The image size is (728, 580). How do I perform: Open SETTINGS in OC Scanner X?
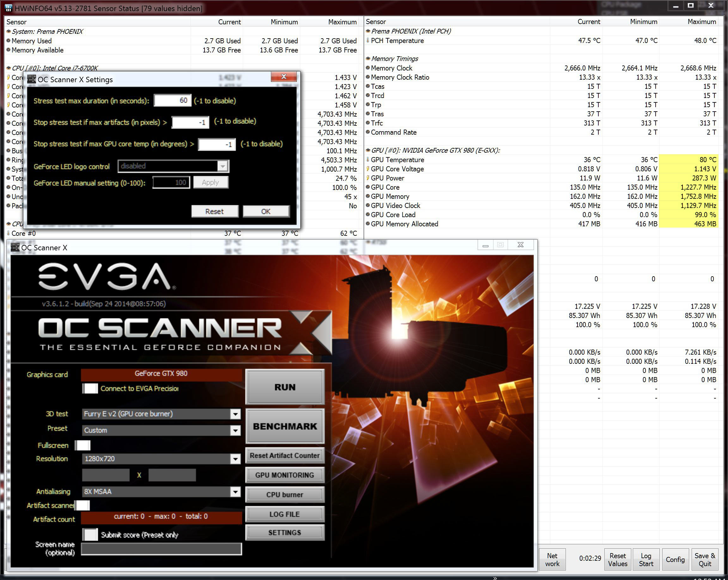(x=285, y=532)
